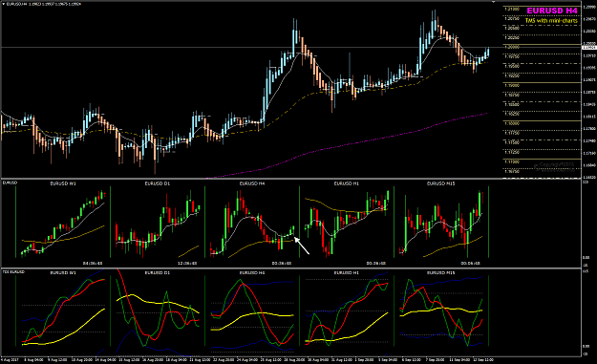Select the TDI EURUSD H1 indicator mini-chart
This screenshot has width=597, height=364.
point(347,310)
